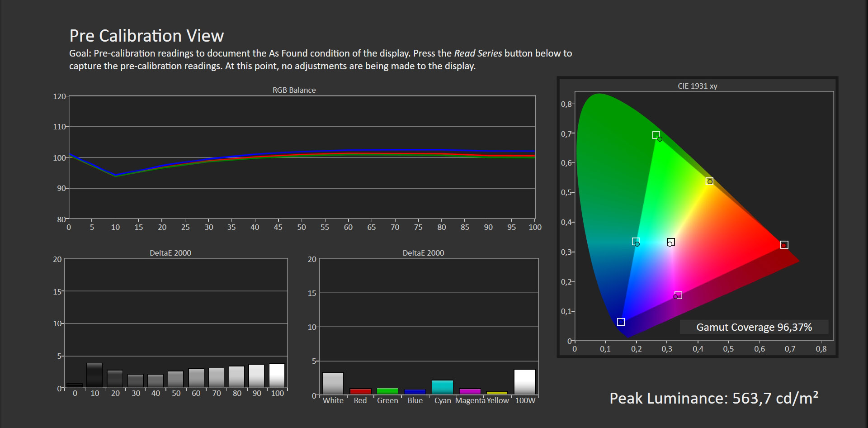868x428 pixels.
Task: Click the Green bar in color DeltaE chart
Action: [387, 391]
